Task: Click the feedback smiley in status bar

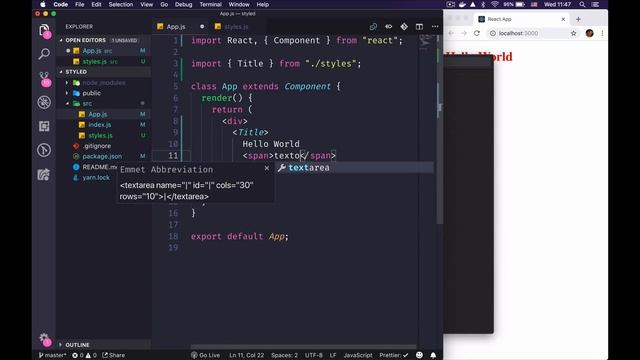Action: coord(419,355)
